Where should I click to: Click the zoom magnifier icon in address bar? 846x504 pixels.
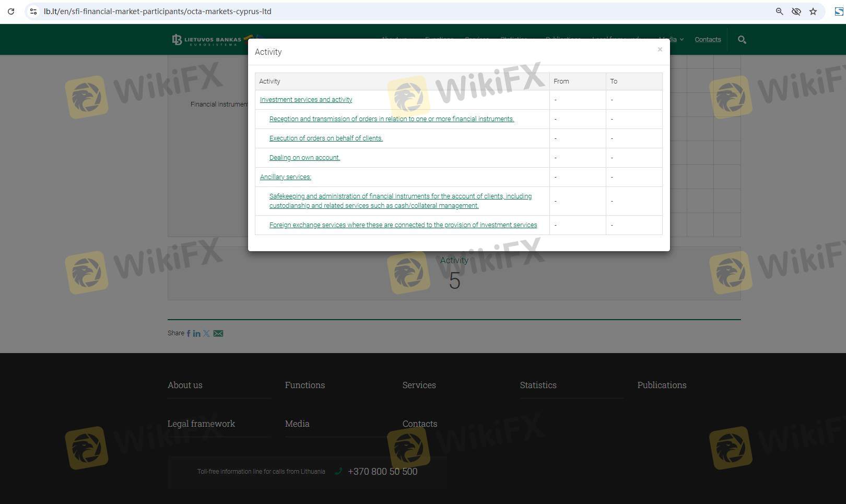779,11
